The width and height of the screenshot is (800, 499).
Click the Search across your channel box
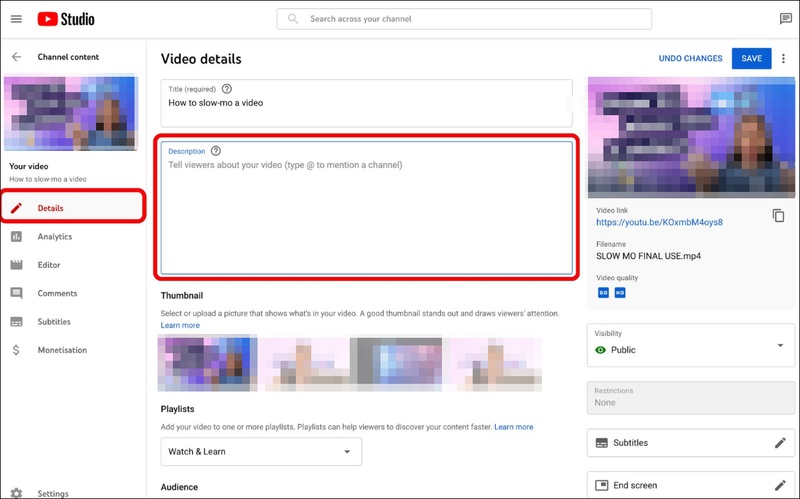click(x=464, y=19)
